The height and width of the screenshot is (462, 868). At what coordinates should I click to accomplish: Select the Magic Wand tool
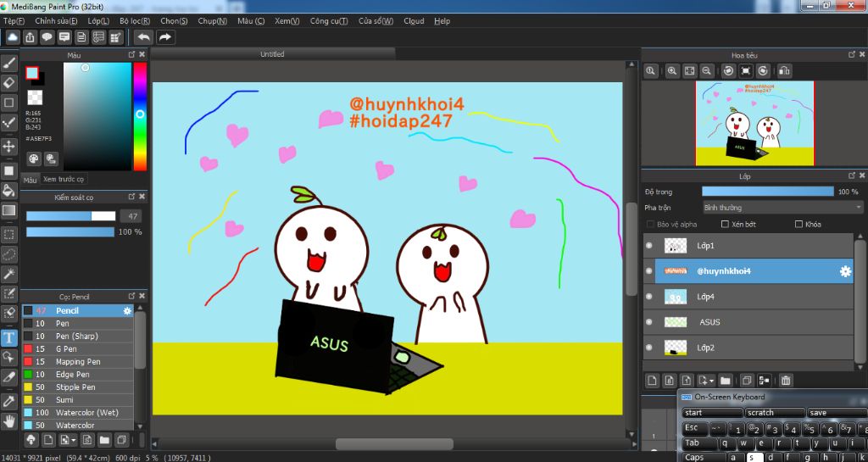[8, 273]
